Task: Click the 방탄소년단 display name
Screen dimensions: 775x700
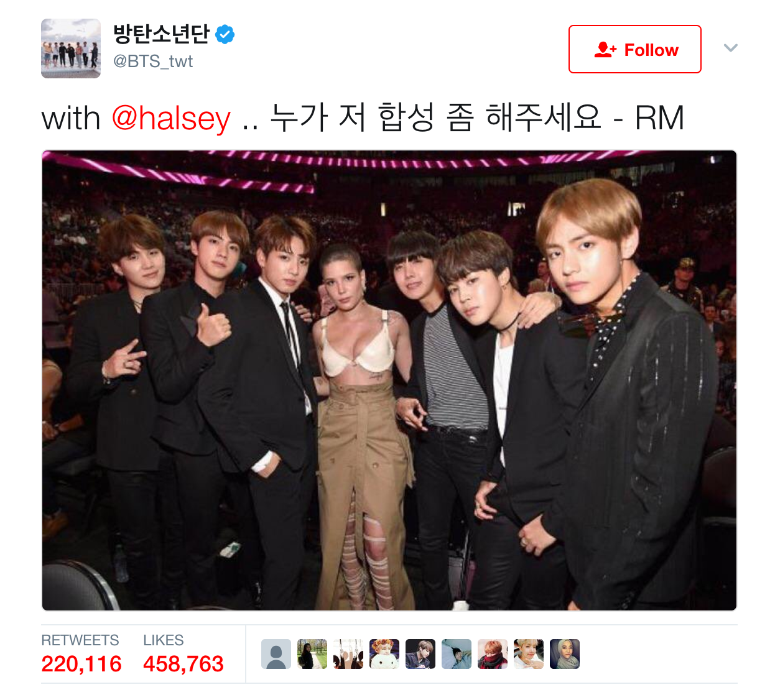Action: tap(162, 34)
